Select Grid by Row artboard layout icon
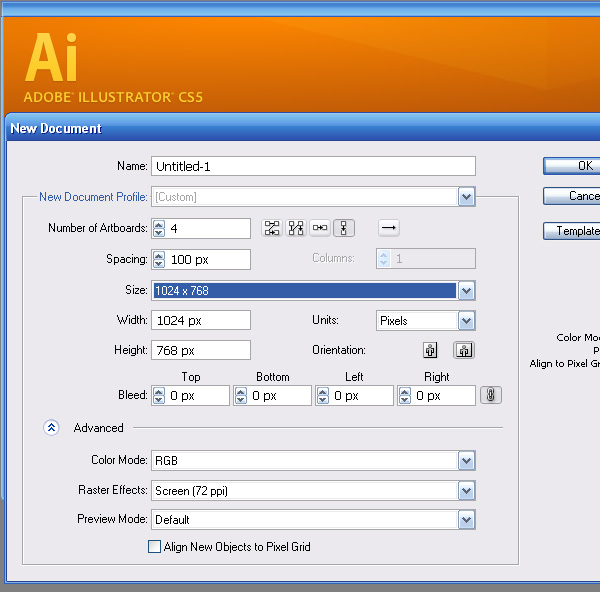The image size is (600, 592). click(272, 228)
